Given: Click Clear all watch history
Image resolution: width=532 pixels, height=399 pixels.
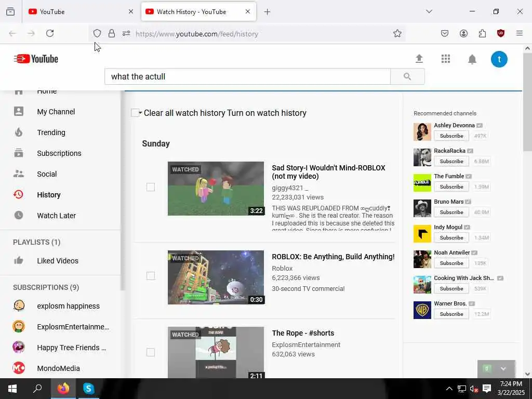Looking at the screenshot, I should click(184, 113).
